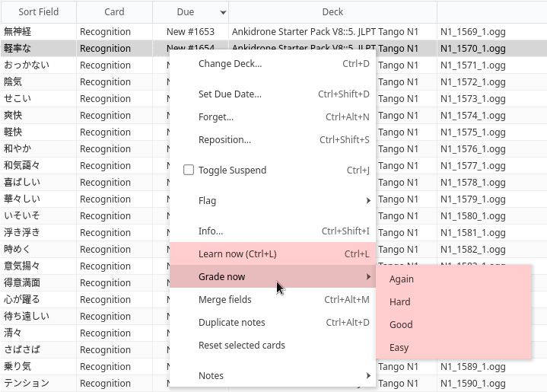Viewport: 547px width, 392px height.
Task: Choose Change Deck from context menu
Action: tap(230, 64)
